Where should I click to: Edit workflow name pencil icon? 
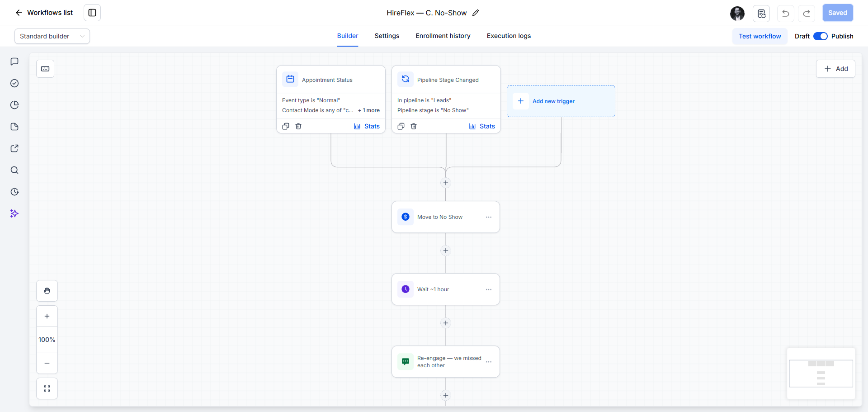tap(476, 13)
